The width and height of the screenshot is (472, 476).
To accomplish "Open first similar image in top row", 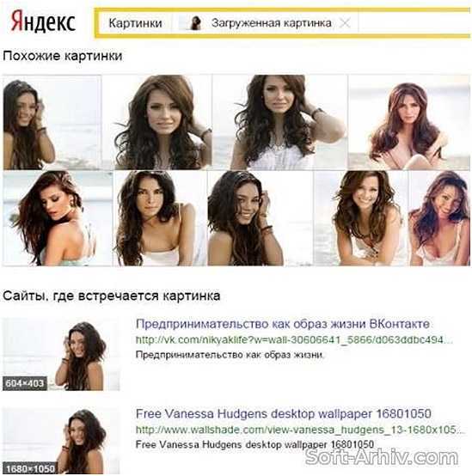I will [52, 122].
